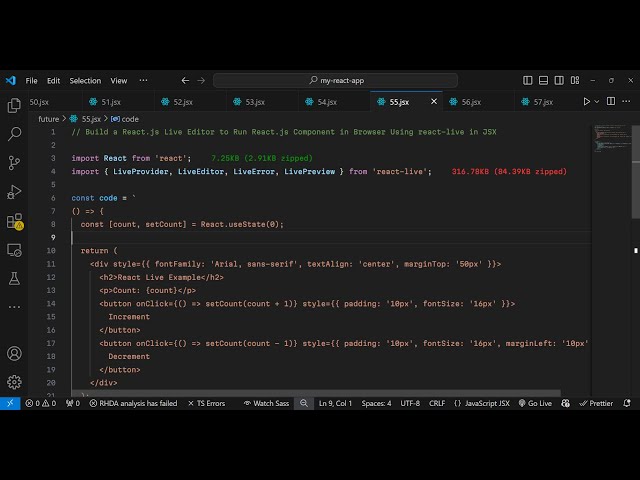Open the Search view in activity bar
This screenshot has width=640, height=480.
(14, 133)
